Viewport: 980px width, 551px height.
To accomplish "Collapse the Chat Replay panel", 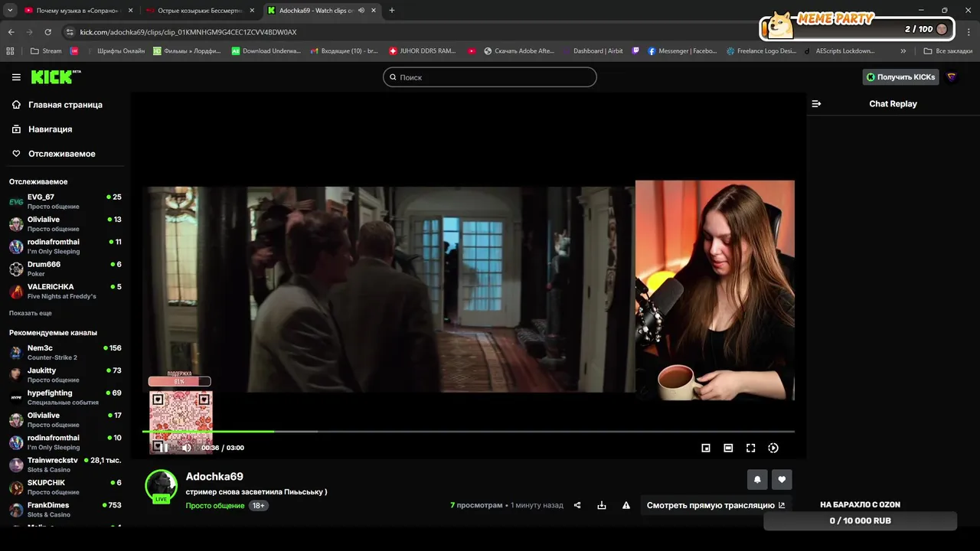I will [816, 104].
